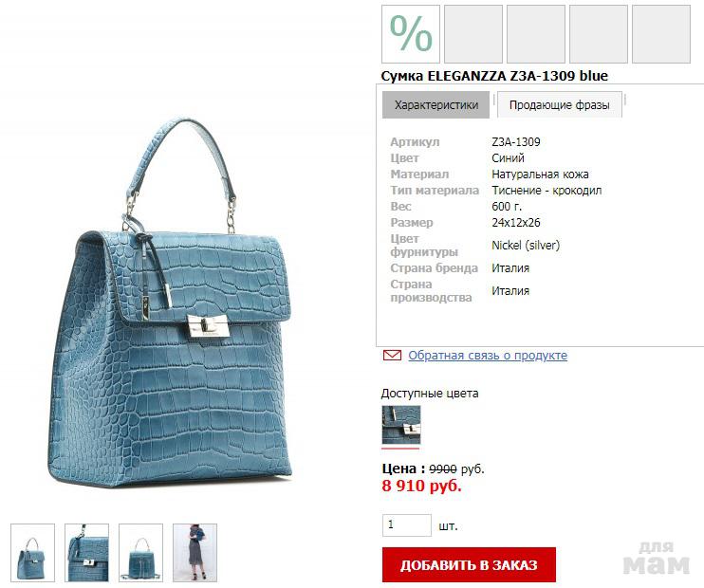
Task: Select the bag back-view thumbnail
Action: point(141,553)
